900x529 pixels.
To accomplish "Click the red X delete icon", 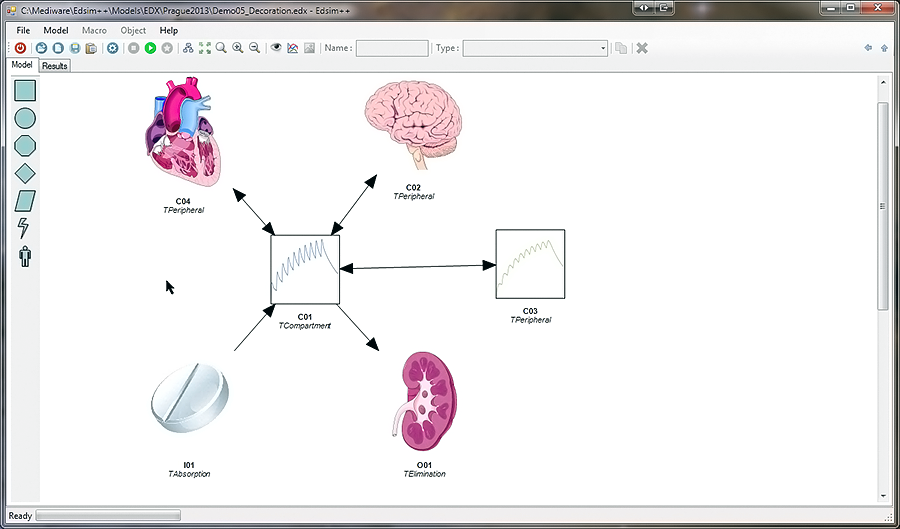I will tap(642, 48).
